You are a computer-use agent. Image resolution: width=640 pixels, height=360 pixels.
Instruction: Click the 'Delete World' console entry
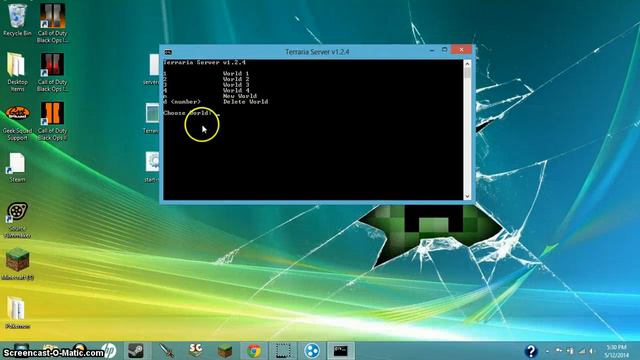pos(245,102)
